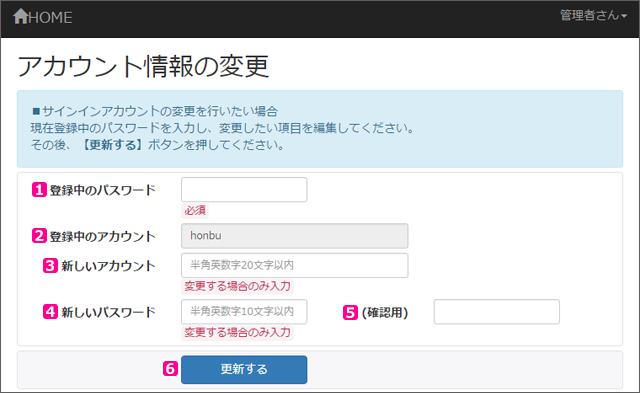
Task: Submit the form with 更新する button
Action: pyautogui.click(x=244, y=369)
